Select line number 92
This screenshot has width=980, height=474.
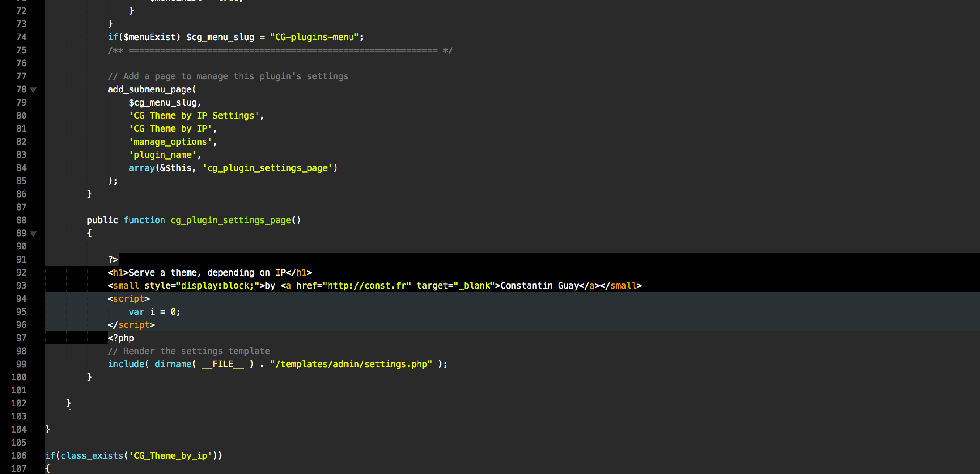point(21,273)
